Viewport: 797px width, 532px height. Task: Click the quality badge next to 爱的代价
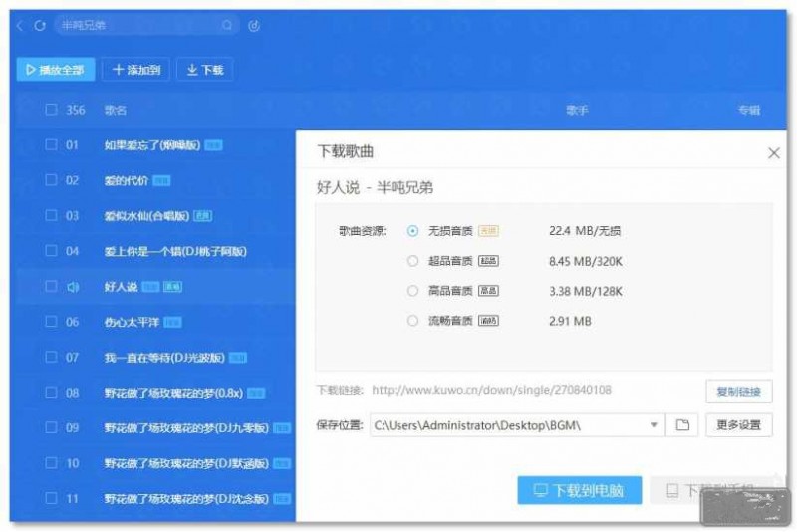click(x=161, y=181)
